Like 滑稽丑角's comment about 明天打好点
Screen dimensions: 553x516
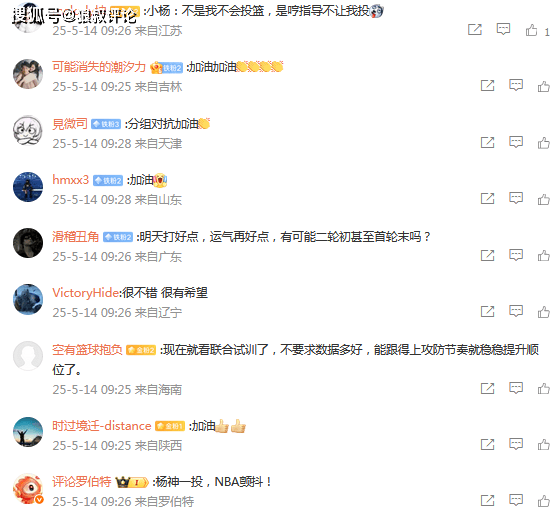543,255
